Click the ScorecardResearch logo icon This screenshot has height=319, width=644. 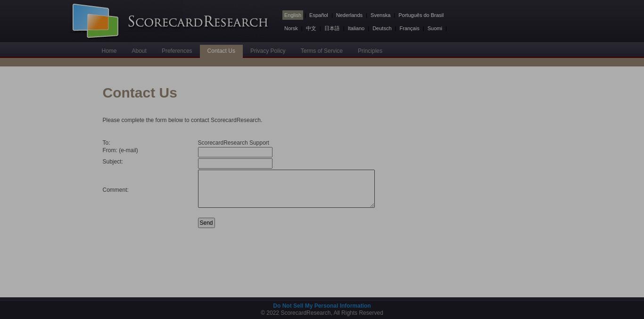[x=95, y=21]
